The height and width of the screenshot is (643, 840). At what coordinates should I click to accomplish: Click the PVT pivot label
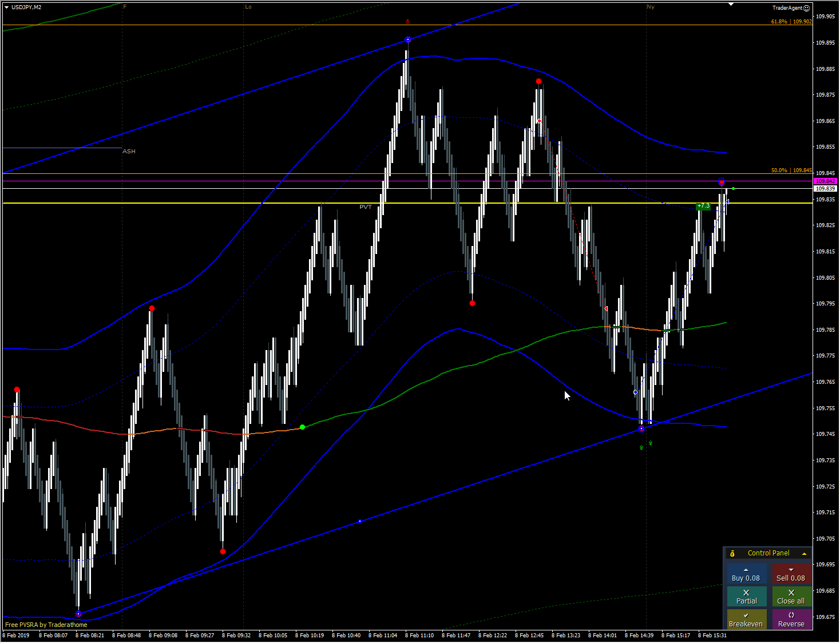pos(366,207)
